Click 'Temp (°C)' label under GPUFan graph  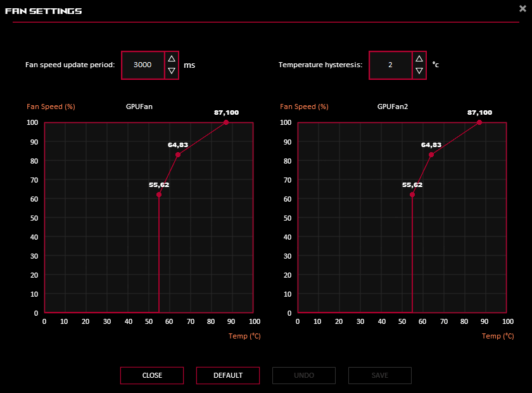[244, 336]
